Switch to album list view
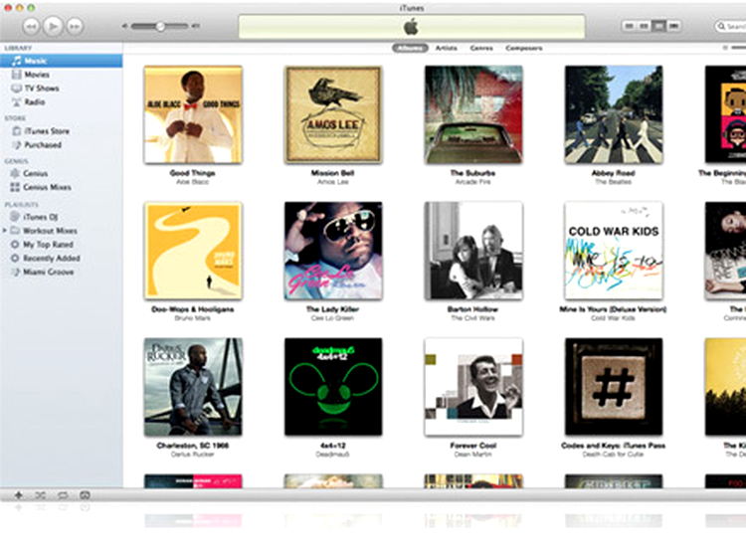746x560 pixels. click(644, 26)
